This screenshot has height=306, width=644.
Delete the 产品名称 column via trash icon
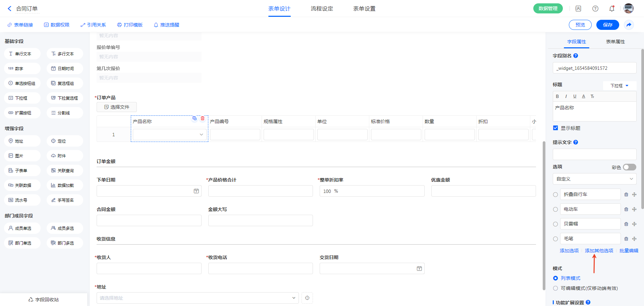point(203,118)
